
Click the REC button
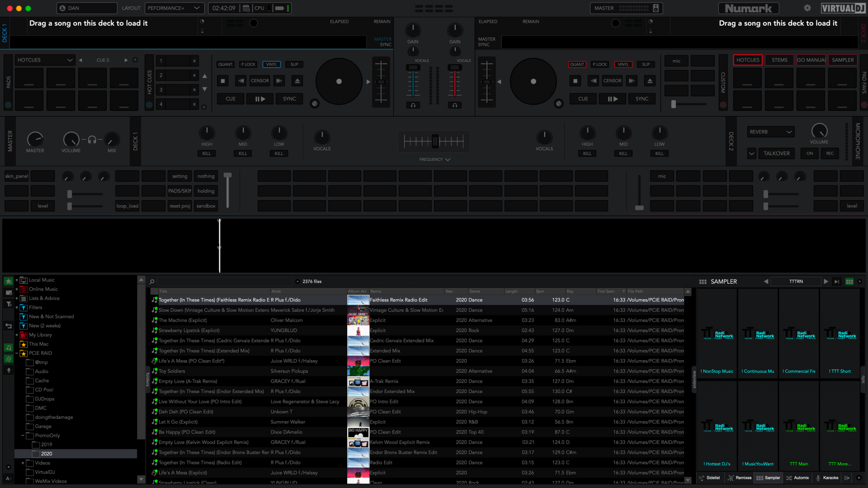pyautogui.click(x=830, y=154)
